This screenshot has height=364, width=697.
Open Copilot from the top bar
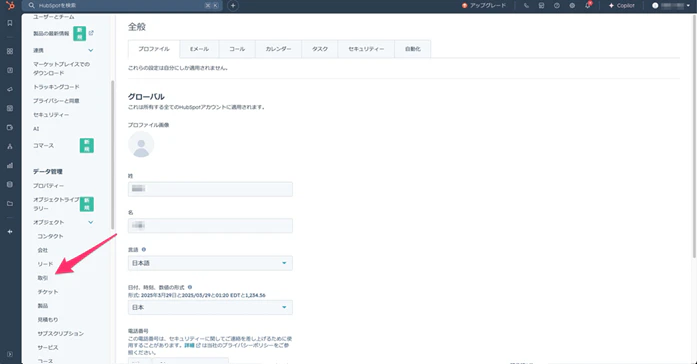pos(621,5)
